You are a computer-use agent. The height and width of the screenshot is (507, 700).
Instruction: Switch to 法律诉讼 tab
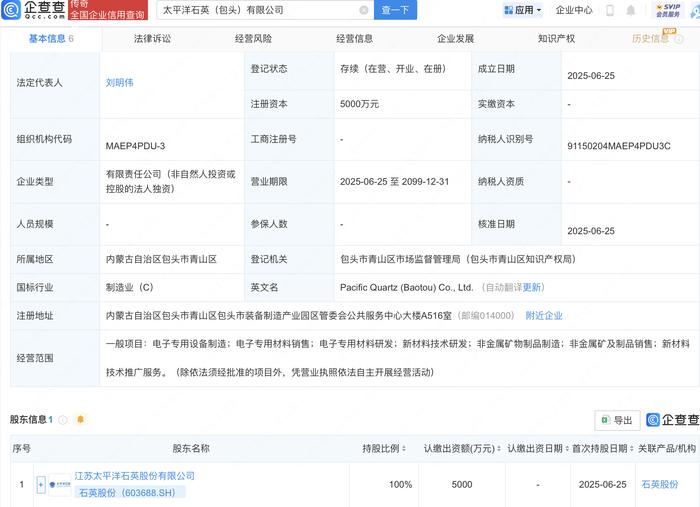(x=152, y=39)
